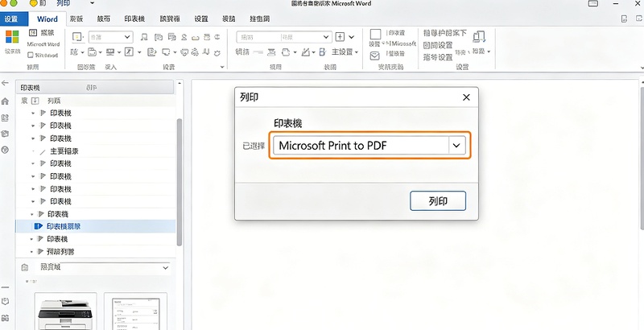Click the small yellow note icon beside the font box
The width and height of the screenshot is (644, 330).
pos(77,37)
